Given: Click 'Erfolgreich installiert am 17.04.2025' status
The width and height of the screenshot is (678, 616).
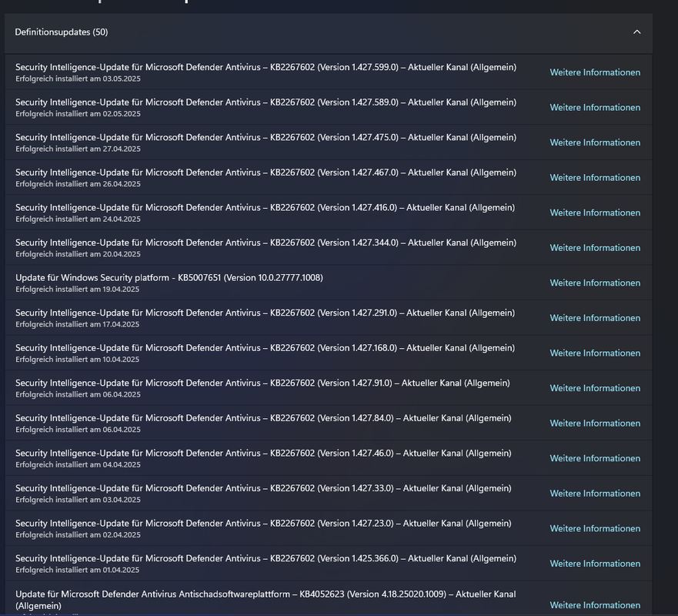Looking at the screenshot, I should pos(78,324).
